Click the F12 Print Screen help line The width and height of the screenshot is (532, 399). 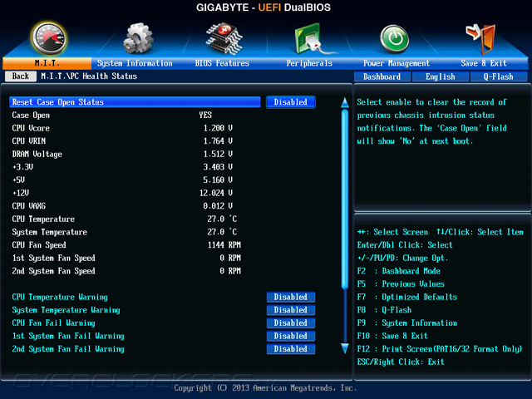tap(440, 349)
